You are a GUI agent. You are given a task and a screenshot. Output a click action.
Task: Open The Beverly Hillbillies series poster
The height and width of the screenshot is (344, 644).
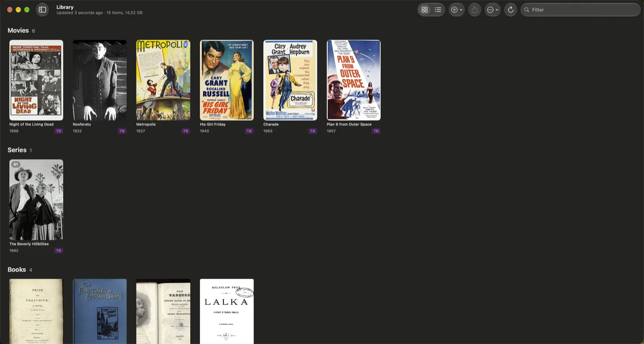click(x=36, y=200)
